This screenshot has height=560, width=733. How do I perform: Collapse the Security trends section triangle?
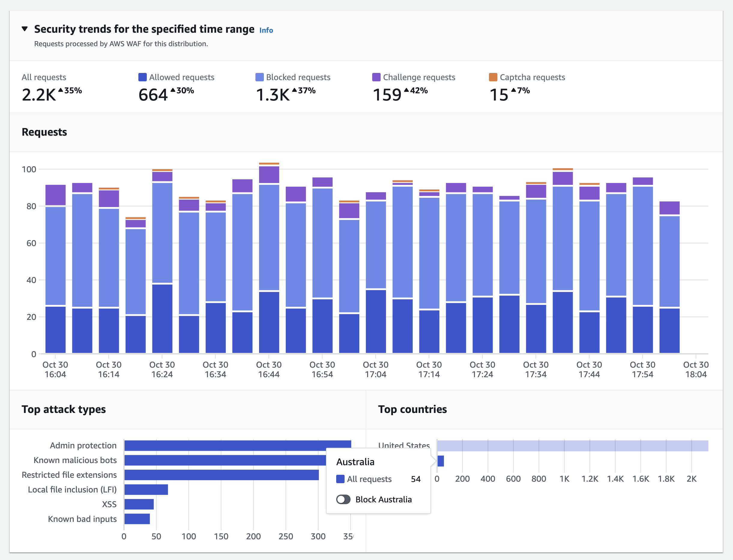(x=25, y=29)
